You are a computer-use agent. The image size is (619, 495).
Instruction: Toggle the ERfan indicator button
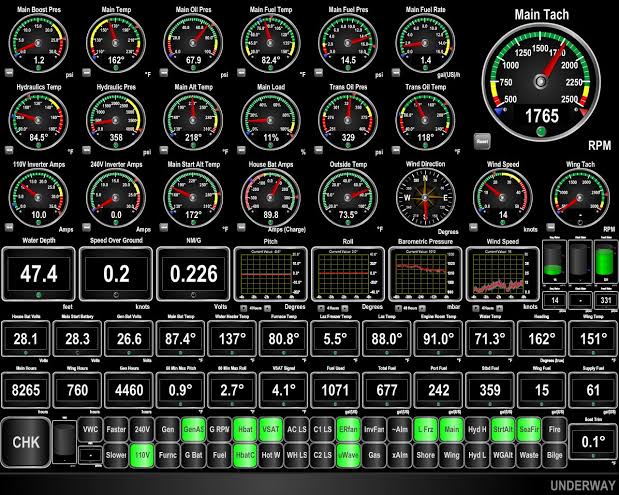point(348,429)
